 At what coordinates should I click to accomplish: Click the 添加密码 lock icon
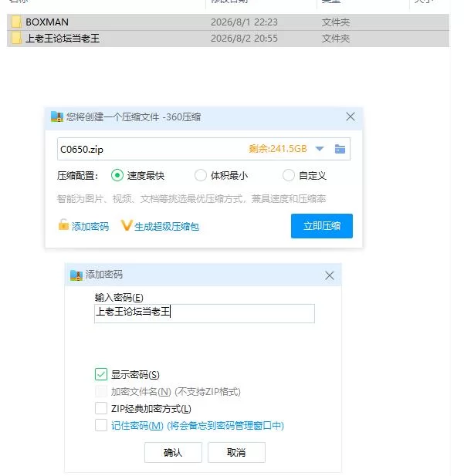63,224
